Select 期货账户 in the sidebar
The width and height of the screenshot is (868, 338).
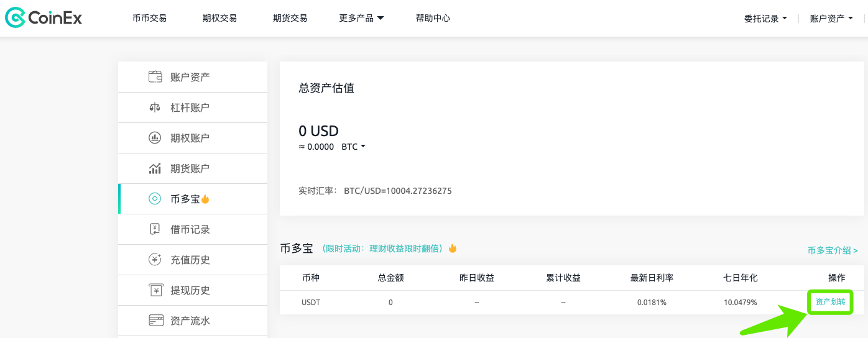[x=193, y=168]
